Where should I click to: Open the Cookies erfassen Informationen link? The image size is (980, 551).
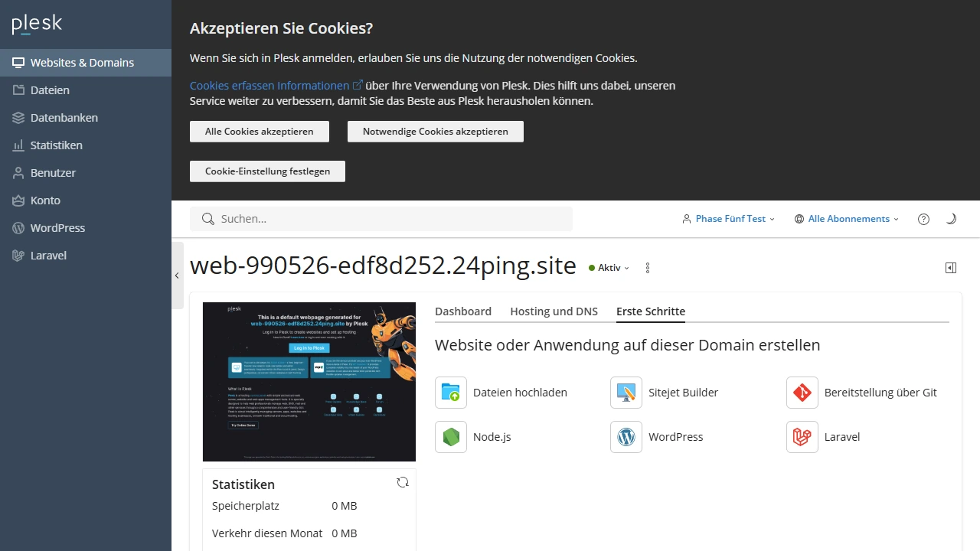(x=276, y=86)
